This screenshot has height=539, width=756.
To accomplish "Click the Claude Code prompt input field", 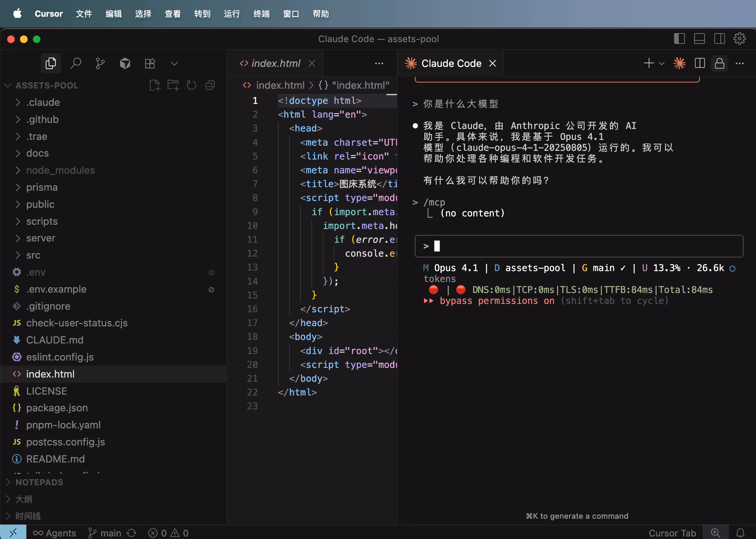I will tap(578, 246).
